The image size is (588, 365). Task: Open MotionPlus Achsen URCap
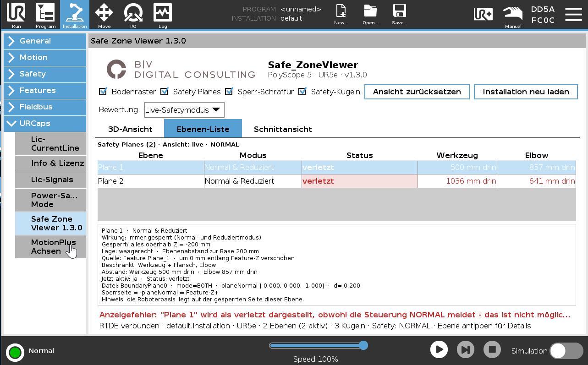(x=50, y=247)
